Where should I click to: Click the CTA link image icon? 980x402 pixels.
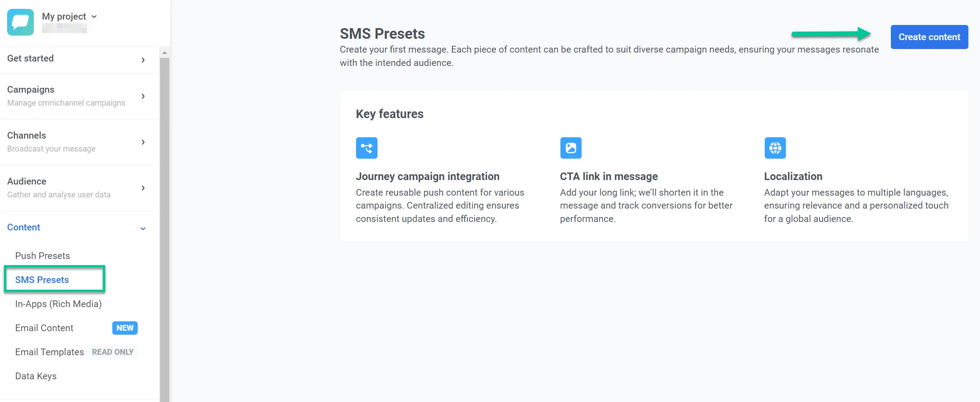pos(570,148)
